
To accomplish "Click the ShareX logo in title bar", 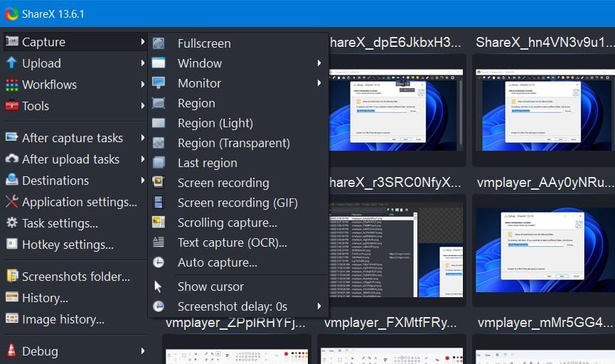I will click(x=11, y=14).
